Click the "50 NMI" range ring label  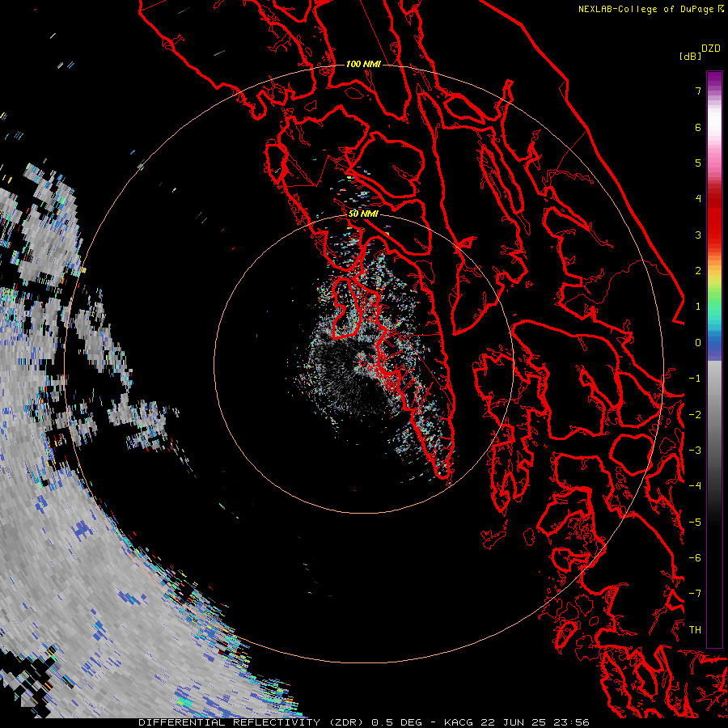[x=363, y=214]
